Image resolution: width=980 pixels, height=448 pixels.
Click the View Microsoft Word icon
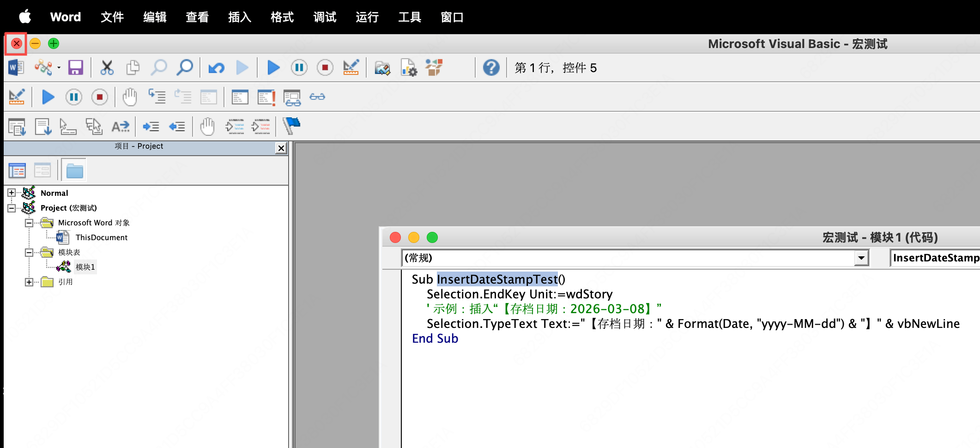(16, 68)
